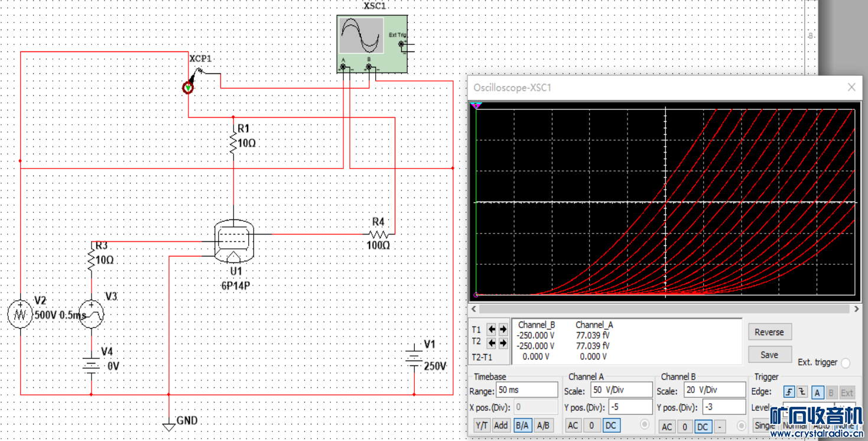This screenshot has width=868, height=441.
Task: Move cursor T1 left with arrow
Action: pyautogui.click(x=492, y=330)
